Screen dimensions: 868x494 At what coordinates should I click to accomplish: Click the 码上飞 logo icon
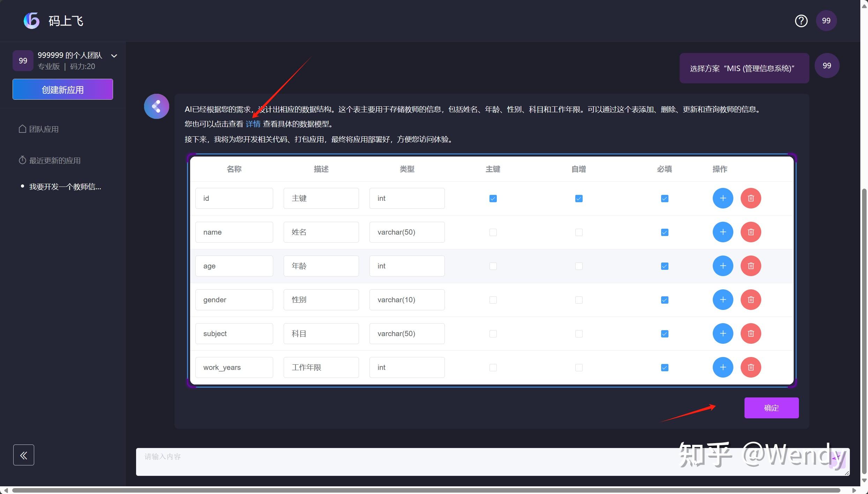point(31,20)
